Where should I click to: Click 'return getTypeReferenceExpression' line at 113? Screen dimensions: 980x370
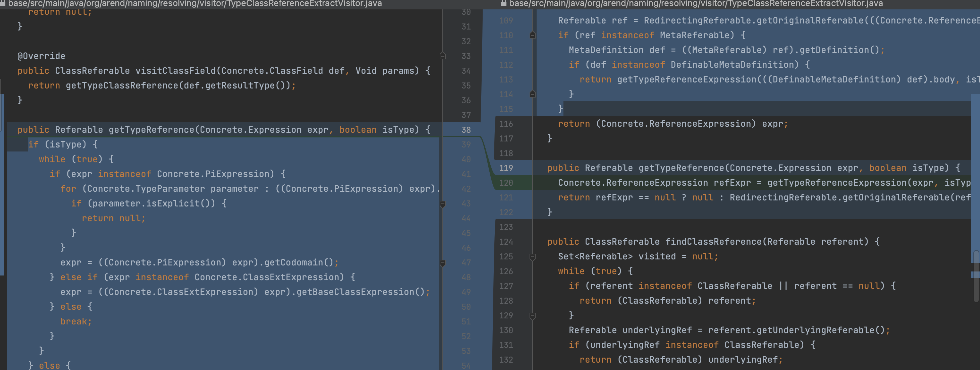pyautogui.click(x=779, y=79)
